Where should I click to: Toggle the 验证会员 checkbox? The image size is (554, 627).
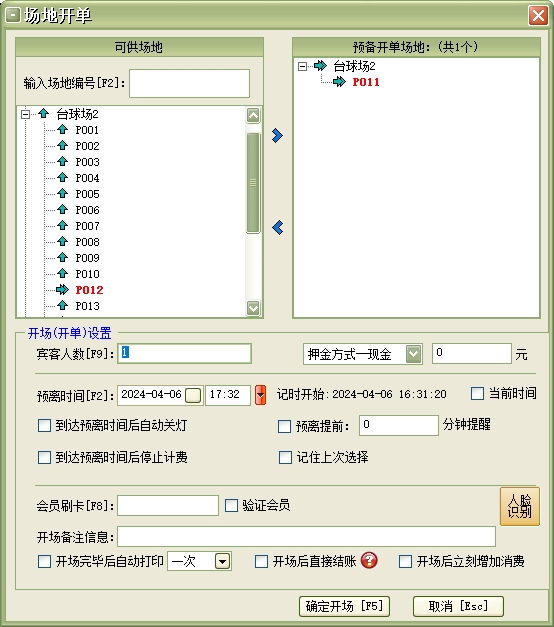point(231,505)
